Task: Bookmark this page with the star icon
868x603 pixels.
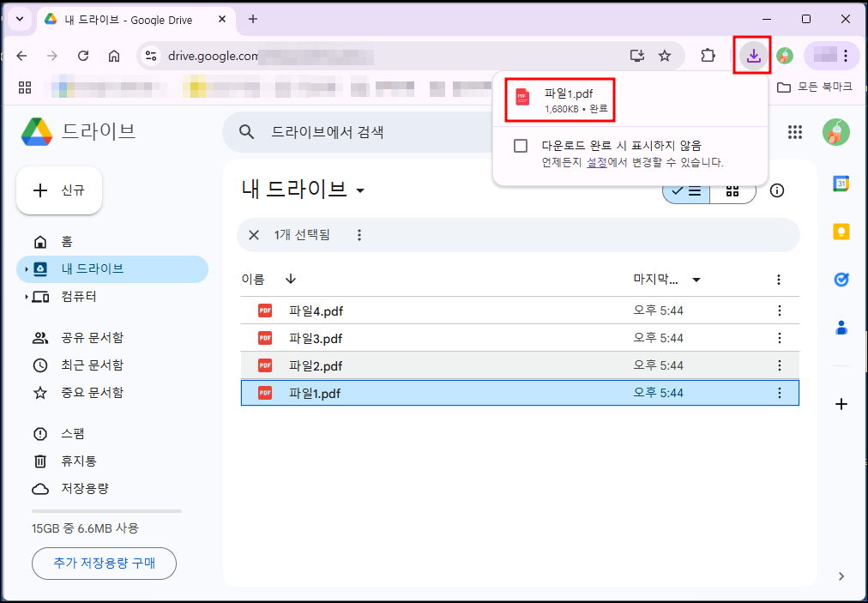Action: pos(665,55)
